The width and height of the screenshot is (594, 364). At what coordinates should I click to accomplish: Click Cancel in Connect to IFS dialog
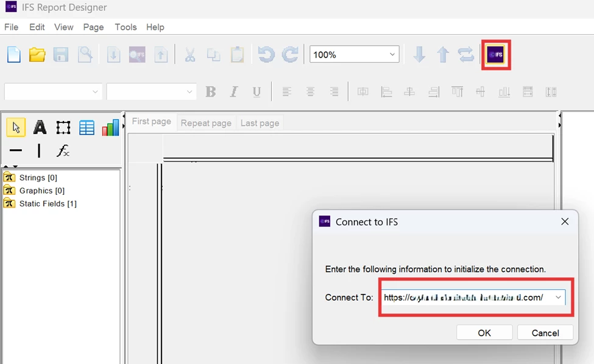(x=545, y=333)
